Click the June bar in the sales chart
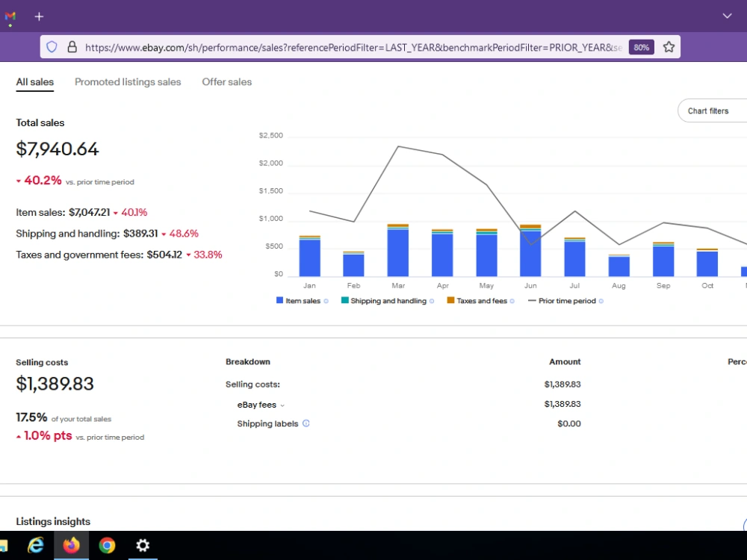This screenshot has width=747, height=560. (x=530, y=250)
